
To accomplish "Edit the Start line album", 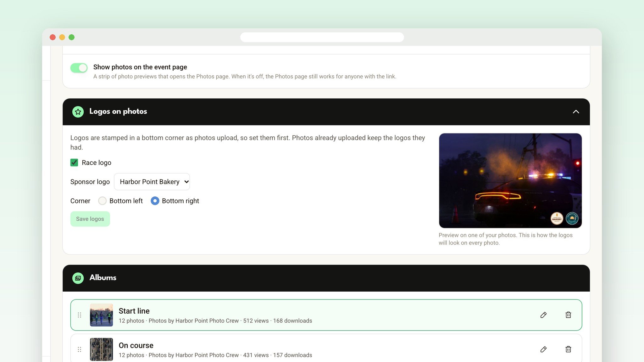I will (x=543, y=315).
